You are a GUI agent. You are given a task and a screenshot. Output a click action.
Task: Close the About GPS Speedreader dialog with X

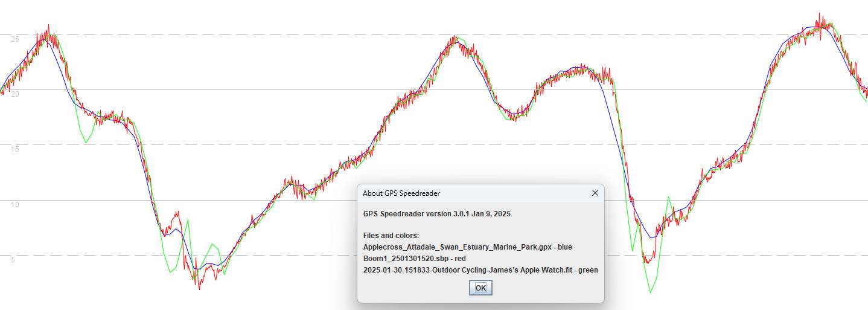click(x=595, y=193)
